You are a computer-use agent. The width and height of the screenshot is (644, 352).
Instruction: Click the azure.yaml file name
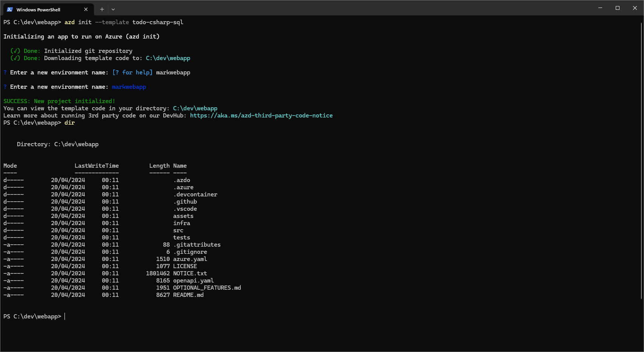click(190, 259)
